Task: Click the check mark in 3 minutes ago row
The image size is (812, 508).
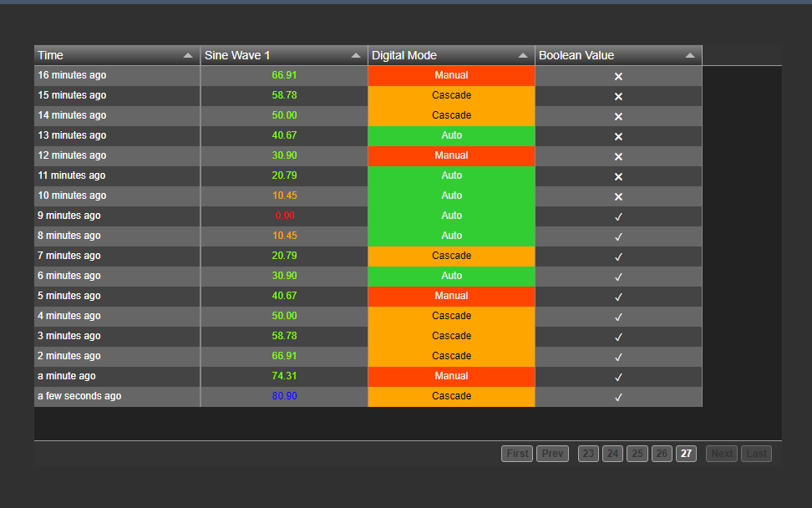Action: pos(618,337)
